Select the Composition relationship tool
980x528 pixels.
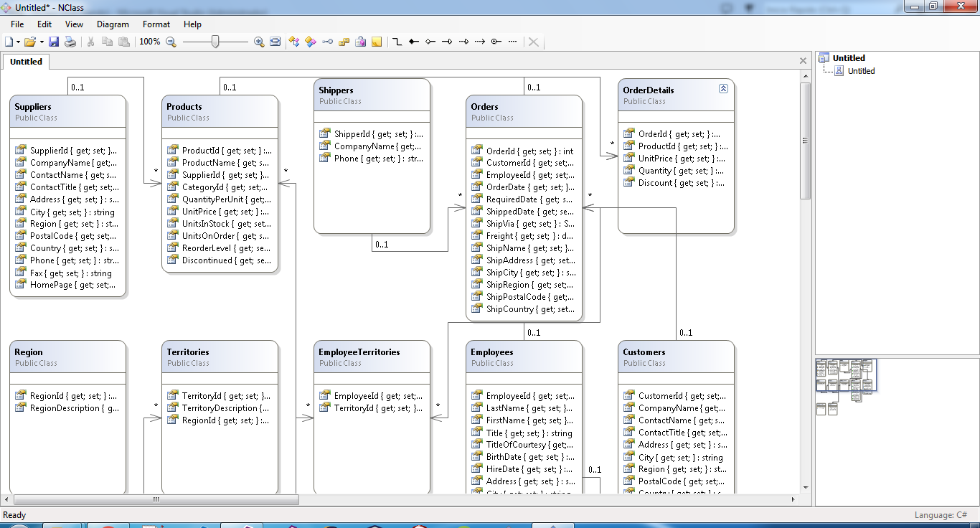click(x=414, y=42)
